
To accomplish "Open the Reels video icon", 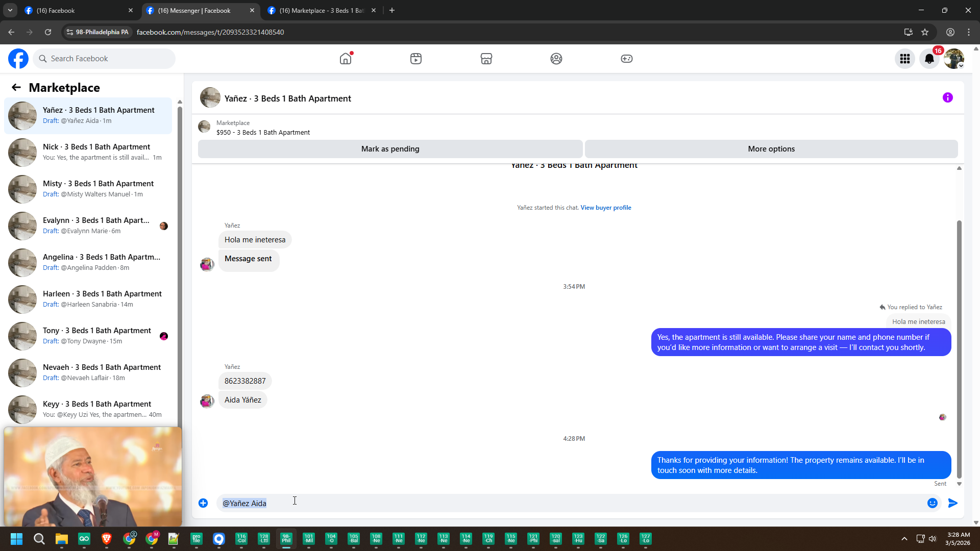I will 416,59.
